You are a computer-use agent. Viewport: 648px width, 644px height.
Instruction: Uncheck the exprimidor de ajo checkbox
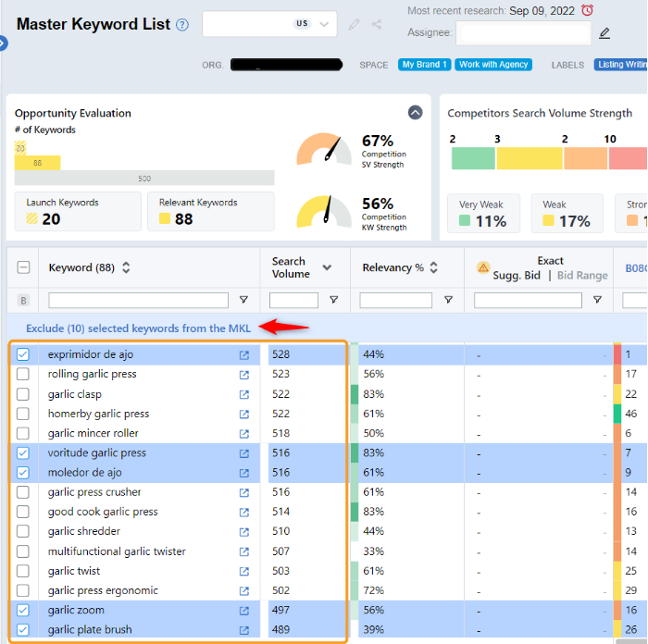pos(23,354)
